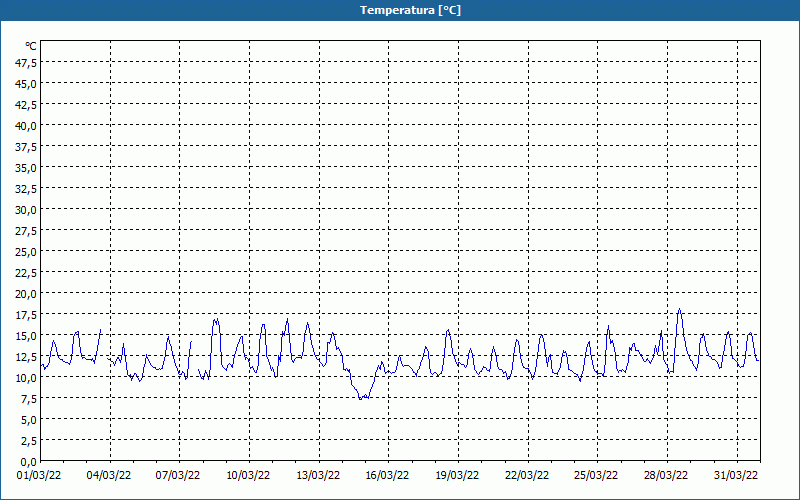The height and width of the screenshot is (500, 800).
Task: Select the 37,5 y-axis value
Action: [27, 146]
